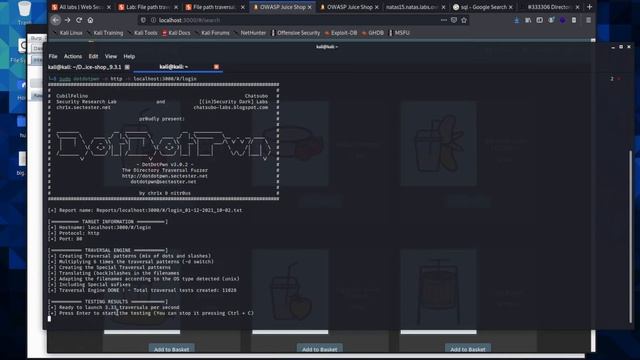Open the Kali Docs bookmark
The height and width of the screenshot is (360, 640).
pos(176,33)
